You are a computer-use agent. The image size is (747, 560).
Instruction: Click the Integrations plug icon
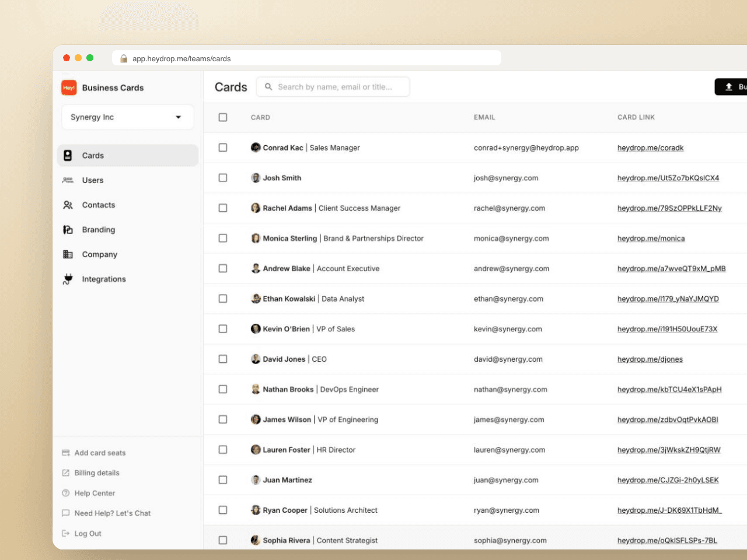68,279
